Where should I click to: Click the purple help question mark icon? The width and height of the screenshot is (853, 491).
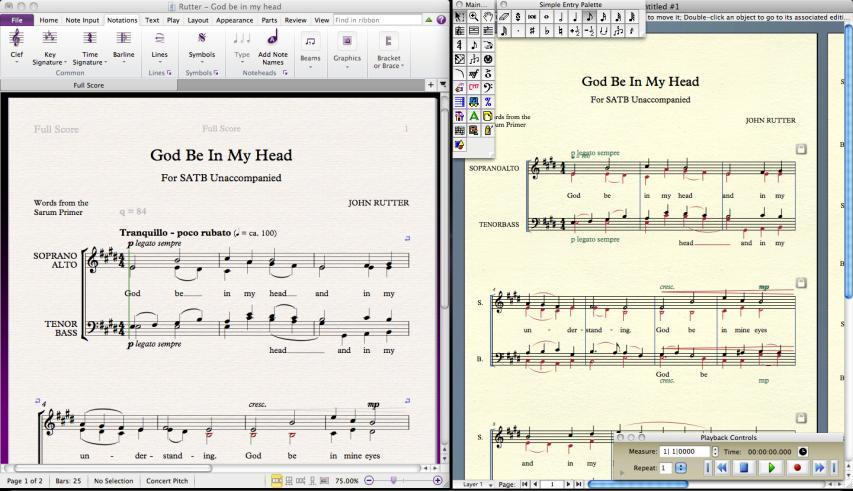[441, 20]
